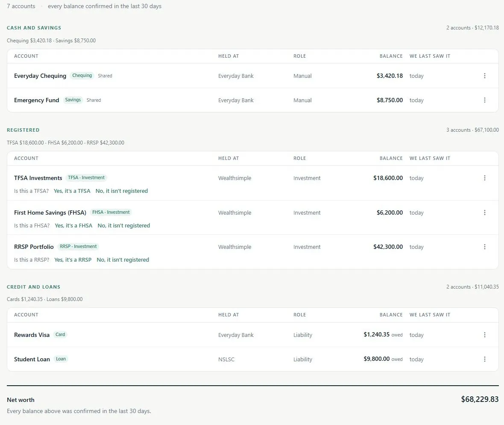Choose "No, it isn't registered" for TFSA Investments
504x425 pixels.
[x=121, y=191]
